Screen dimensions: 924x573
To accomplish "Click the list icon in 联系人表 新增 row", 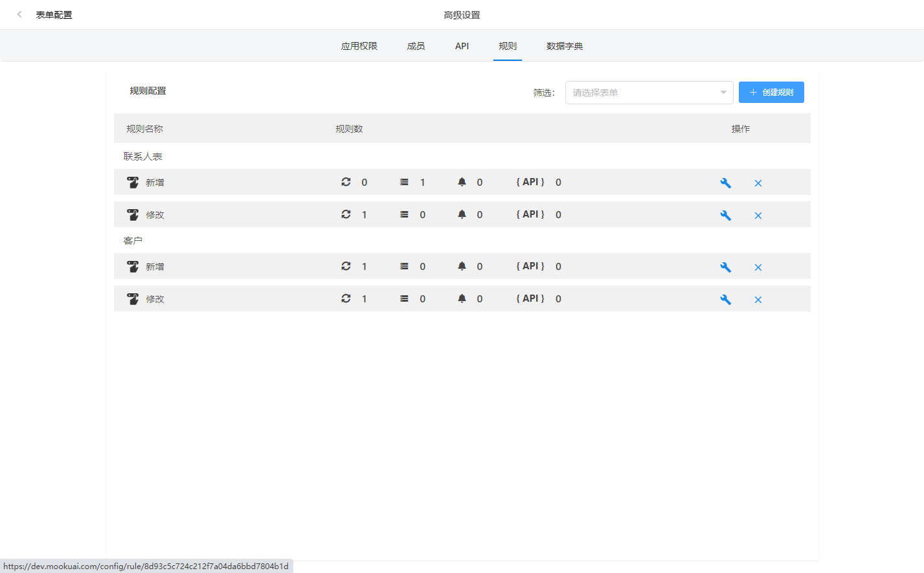I will tap(404, 182).
